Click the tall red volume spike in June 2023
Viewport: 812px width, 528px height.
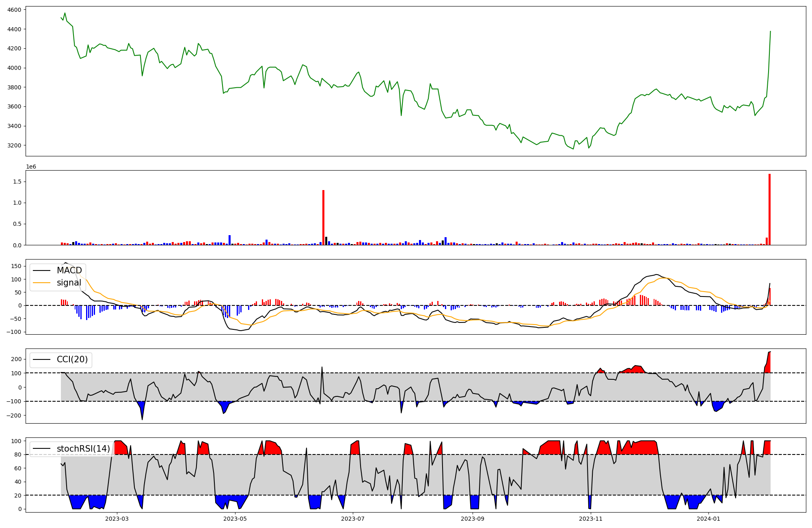pyautogui.click(x=323, y=218)
